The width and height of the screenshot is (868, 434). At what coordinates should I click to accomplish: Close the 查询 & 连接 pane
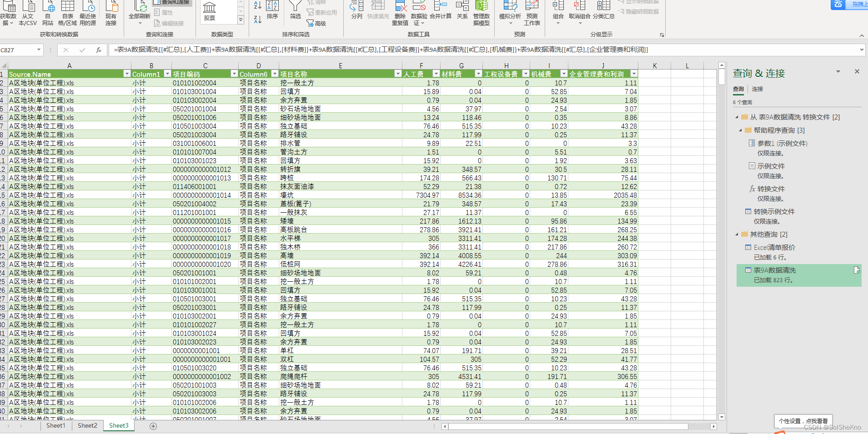(x=857, y=71)
